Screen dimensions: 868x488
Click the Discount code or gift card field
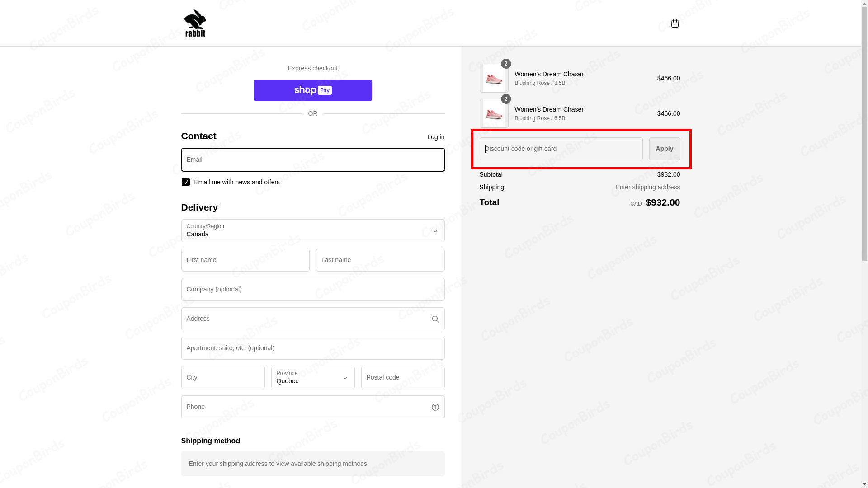(x=561, y=149)
